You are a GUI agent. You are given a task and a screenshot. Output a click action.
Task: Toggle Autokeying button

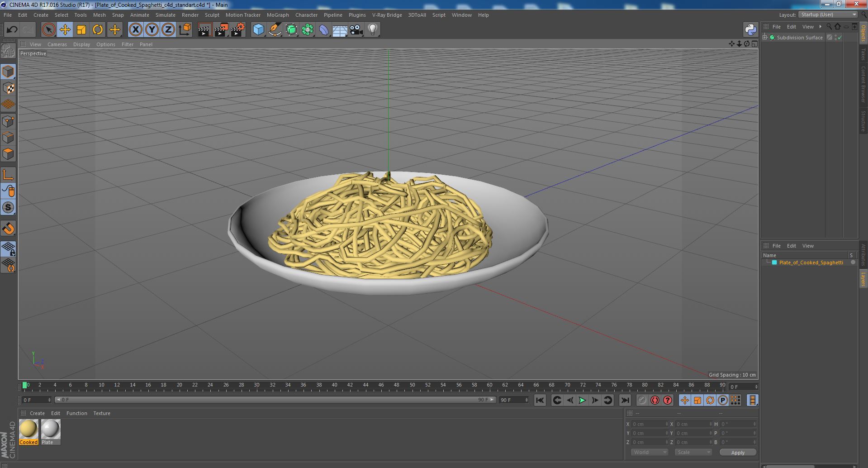tap(655, 400)
